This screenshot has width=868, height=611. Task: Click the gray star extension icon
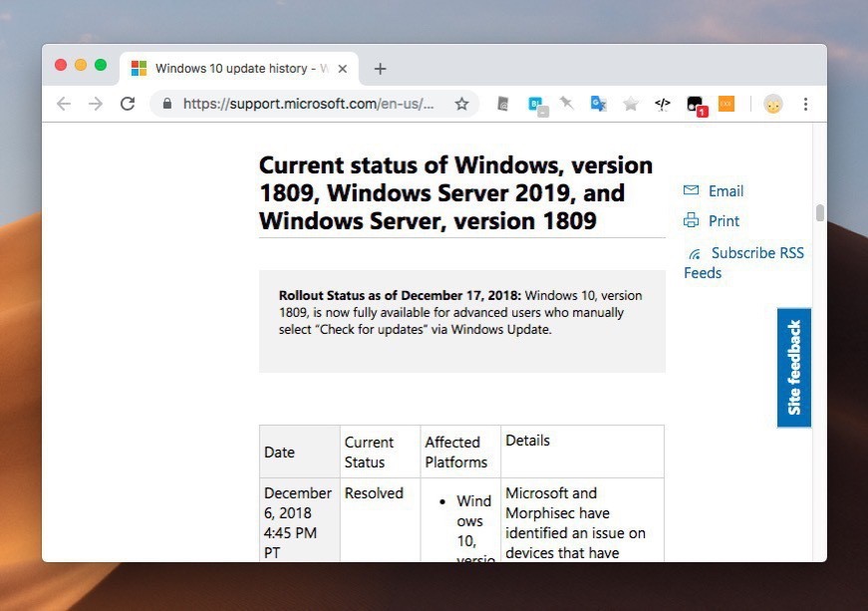click(631, 104)
